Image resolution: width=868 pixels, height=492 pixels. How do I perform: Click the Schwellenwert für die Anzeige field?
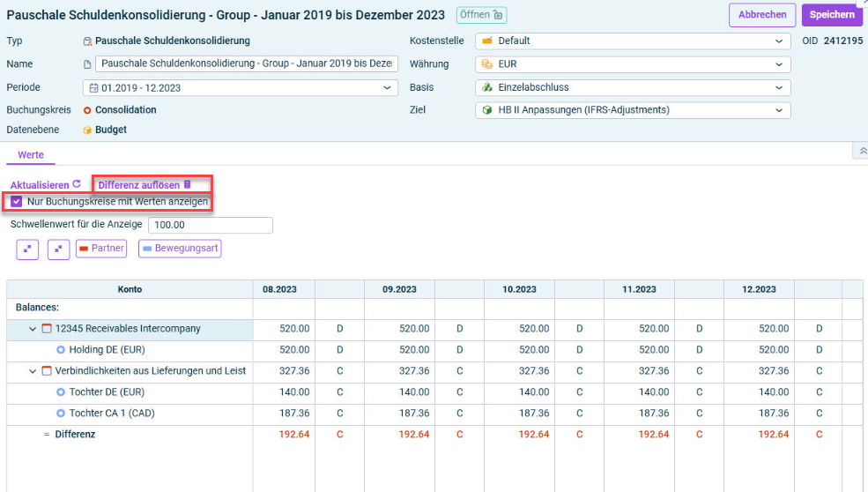(x=210, y=226)
